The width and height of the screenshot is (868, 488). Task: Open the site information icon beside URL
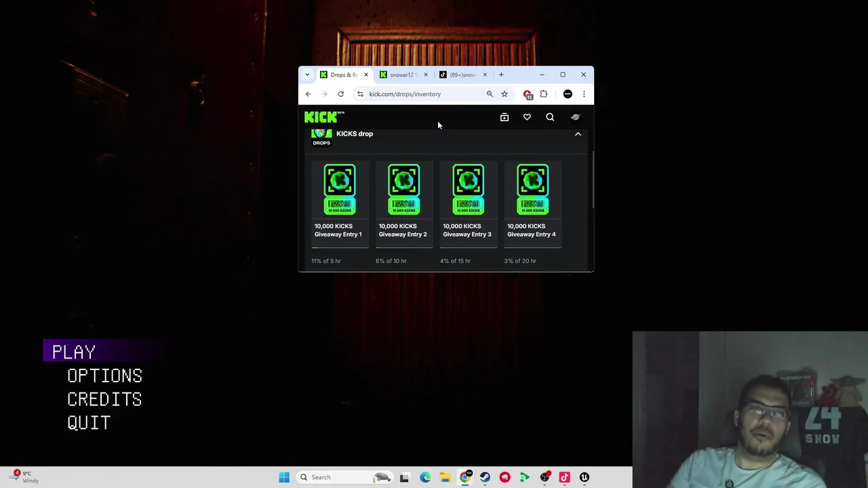click(x=360, y=94)
